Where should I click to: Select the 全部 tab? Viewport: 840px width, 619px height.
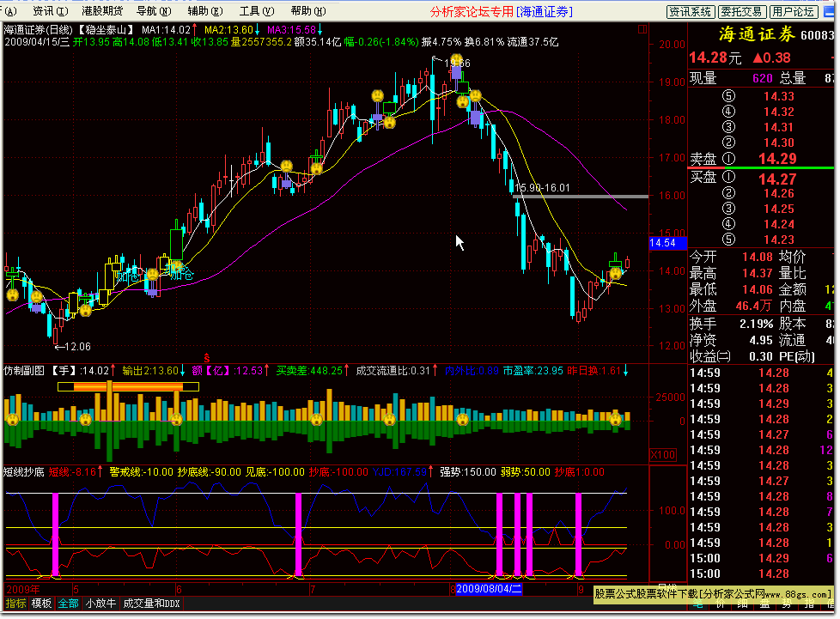point(68,604)
